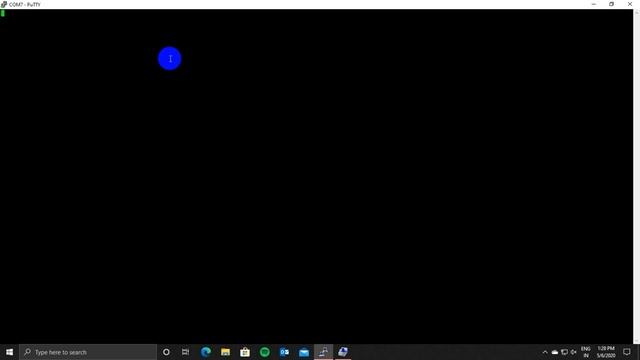
Task: Open Cortana from the taskbar
Action: pyautogui.click(x=166, y=352)
